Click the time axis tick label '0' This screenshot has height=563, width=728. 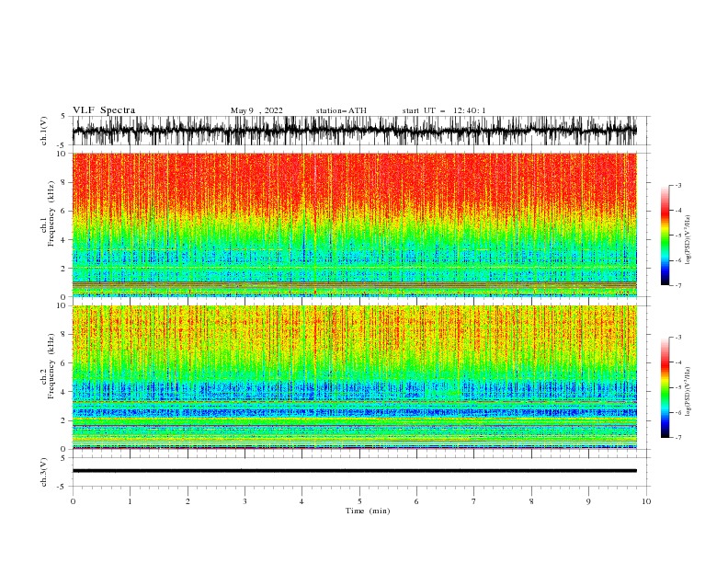tap(73, 501)
